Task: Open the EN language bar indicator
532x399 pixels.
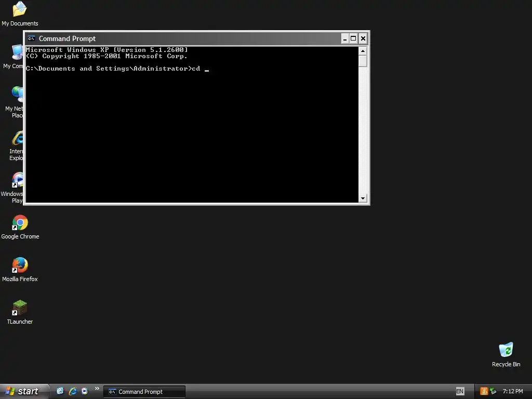Action: pos(460,391)
